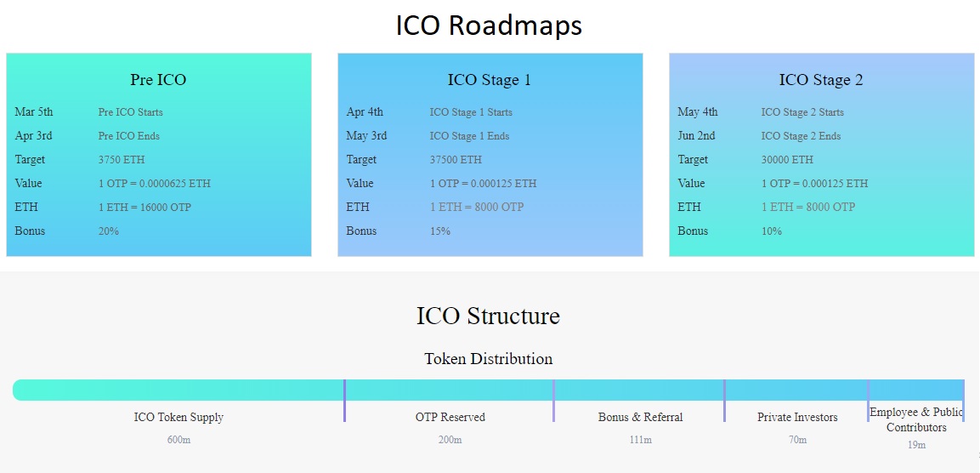Viewport: 980px width, 473px height.
Task: Select the ICO Token Supply bar segment
Action: pyautogui.click(x=178, y=390)
